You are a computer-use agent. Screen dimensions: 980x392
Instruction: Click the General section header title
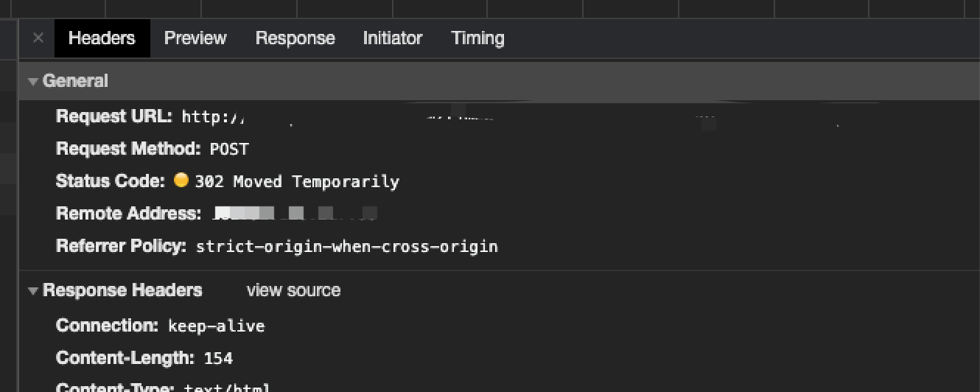point(75,81)
